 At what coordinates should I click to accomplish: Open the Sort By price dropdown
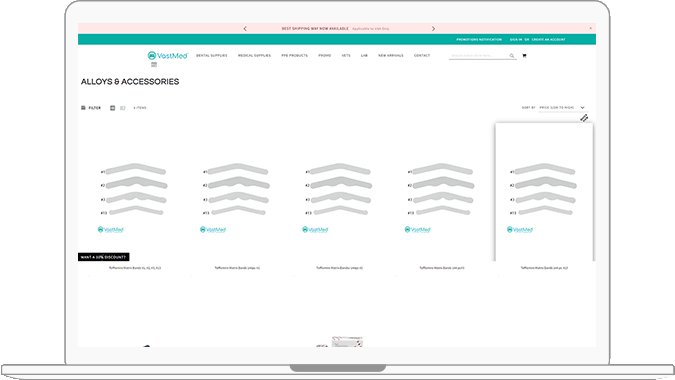pos(562,108)
